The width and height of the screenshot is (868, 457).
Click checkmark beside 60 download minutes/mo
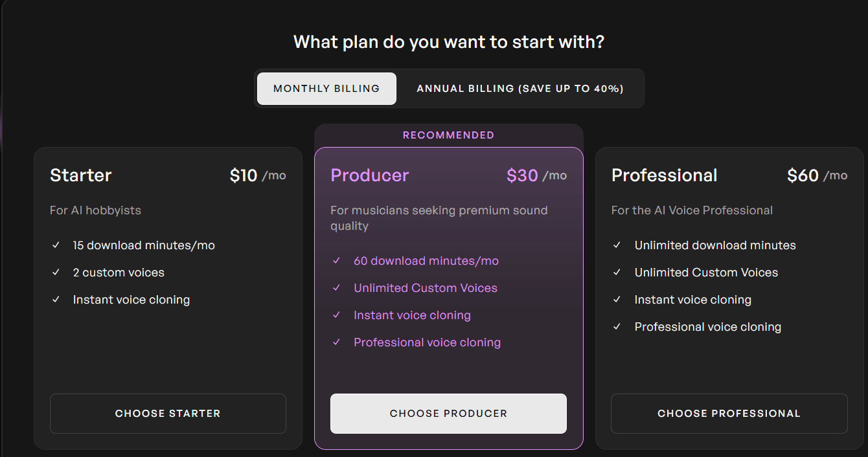[x=336, y=261]
